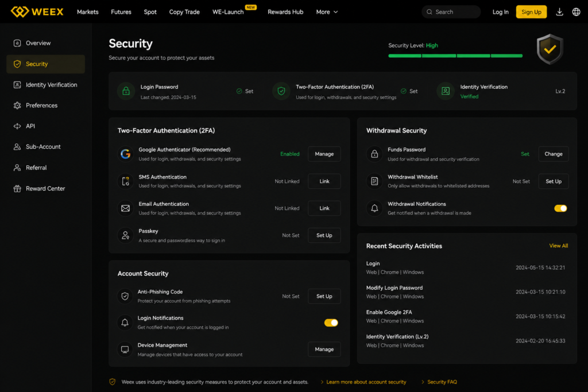Set up Passkey
The width and height of the screenshot is (588, 392).
pos(324,235)
